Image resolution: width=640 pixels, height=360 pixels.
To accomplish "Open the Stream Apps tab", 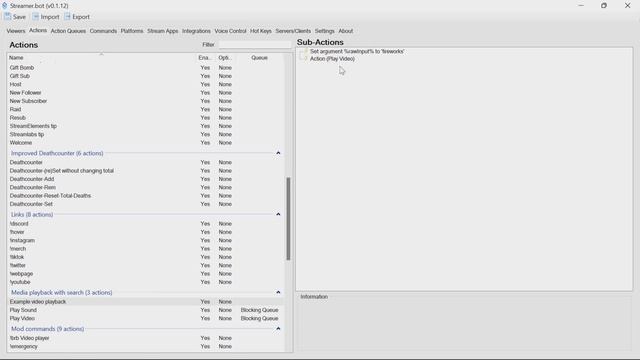I will point(162,31).
